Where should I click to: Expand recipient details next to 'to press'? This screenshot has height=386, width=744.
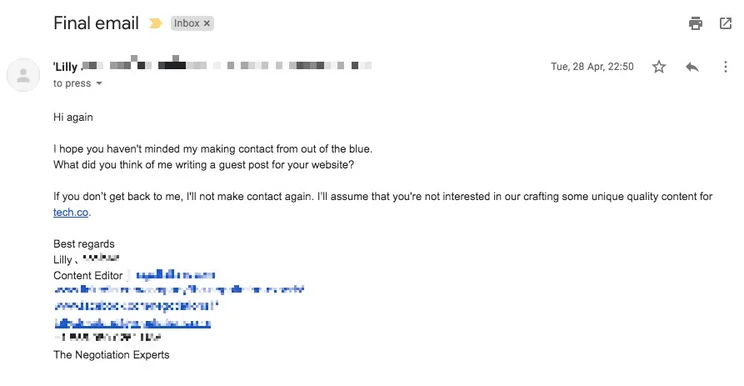pyautogui.click(x=99, y=83)
